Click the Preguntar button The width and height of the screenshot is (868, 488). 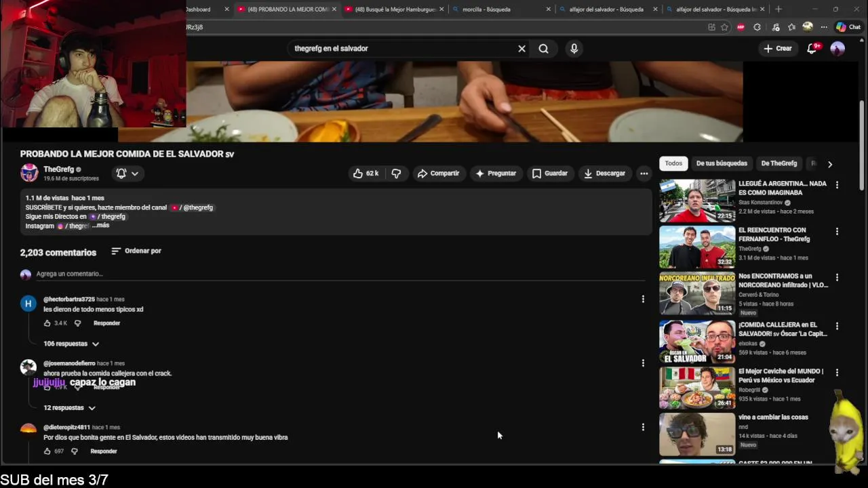point(496,174)
